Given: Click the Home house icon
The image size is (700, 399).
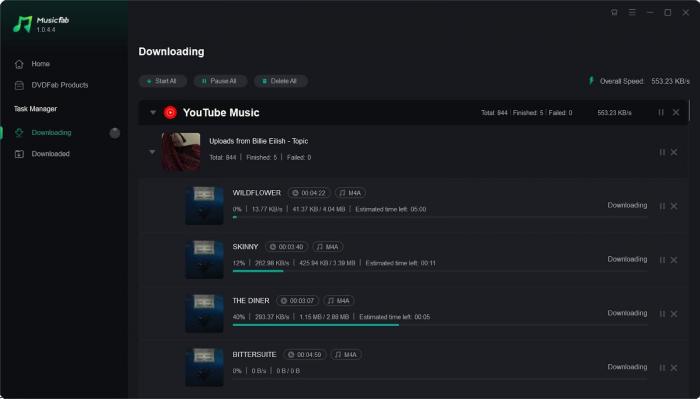Looking at the screenshot, I should click(x=19, y=64).
